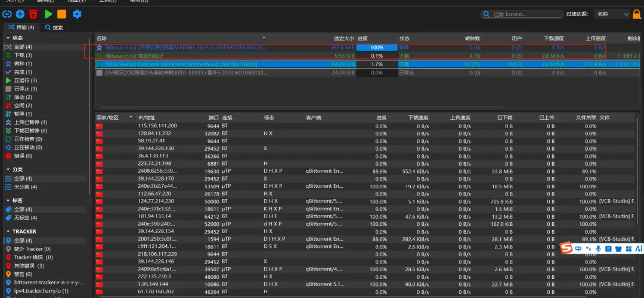Filter by 上传已暂停 (1) status
644x298 pixels.
(x=45, y=122)
